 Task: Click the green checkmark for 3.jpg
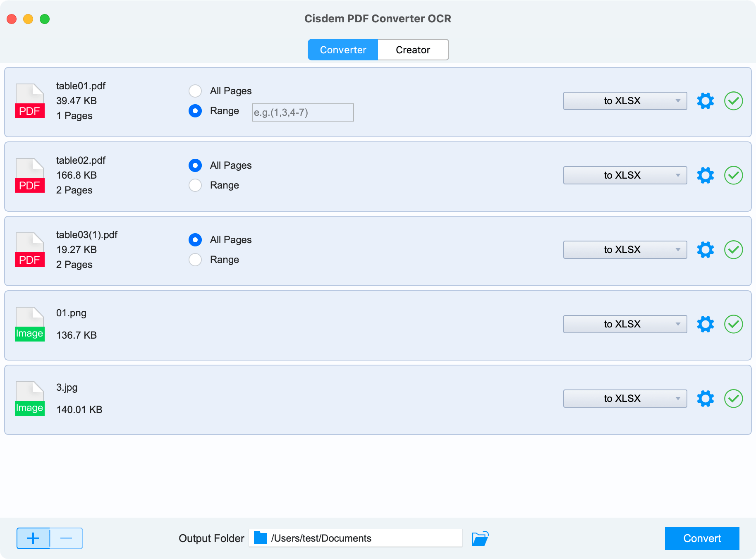pyautogui.click(x=733, y=399)
